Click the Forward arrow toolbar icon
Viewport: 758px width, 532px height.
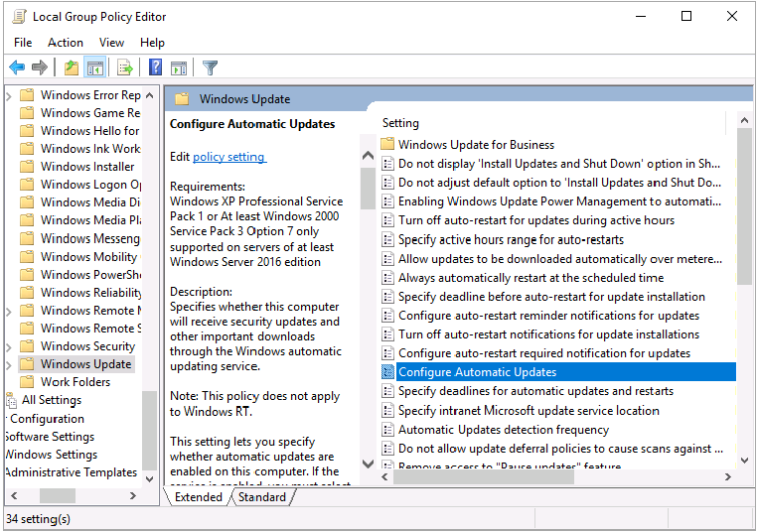pos(40,67)
